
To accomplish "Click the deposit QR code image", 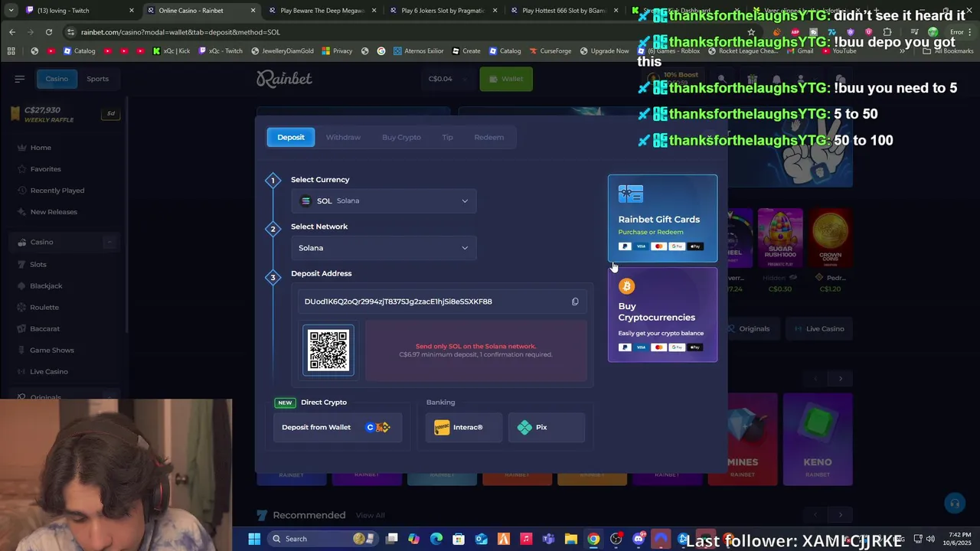I will (x=328, y=350).
